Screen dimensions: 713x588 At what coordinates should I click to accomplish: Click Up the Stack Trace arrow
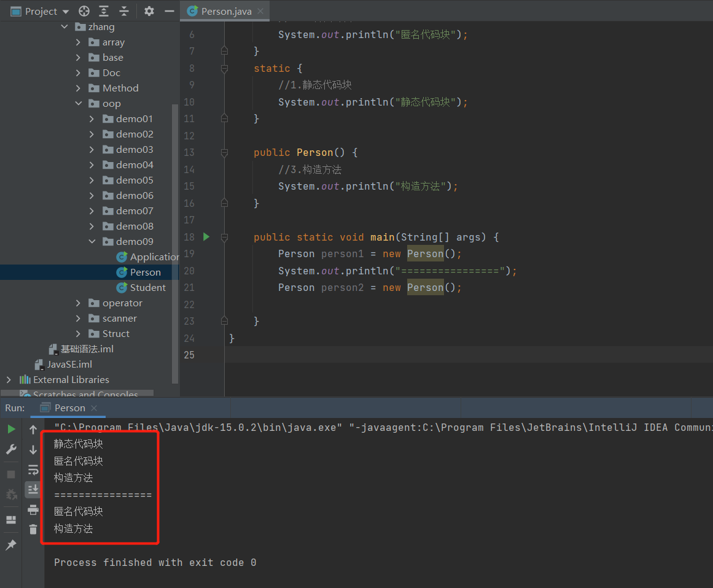pyautogui.click(x=33, y=430)
